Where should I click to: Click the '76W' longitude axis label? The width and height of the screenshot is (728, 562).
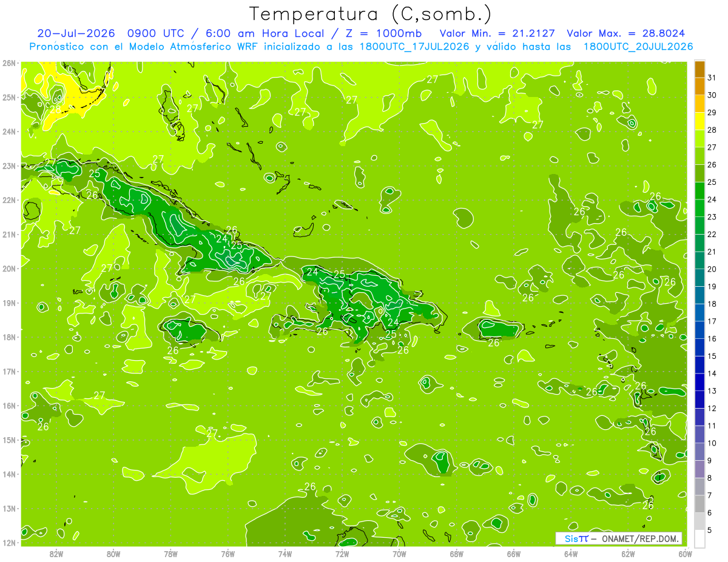coord(227,553)
